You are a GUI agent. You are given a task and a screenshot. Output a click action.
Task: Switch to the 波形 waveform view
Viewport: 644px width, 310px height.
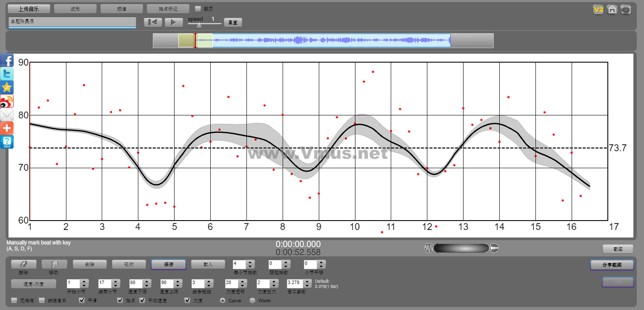[75, 9]
